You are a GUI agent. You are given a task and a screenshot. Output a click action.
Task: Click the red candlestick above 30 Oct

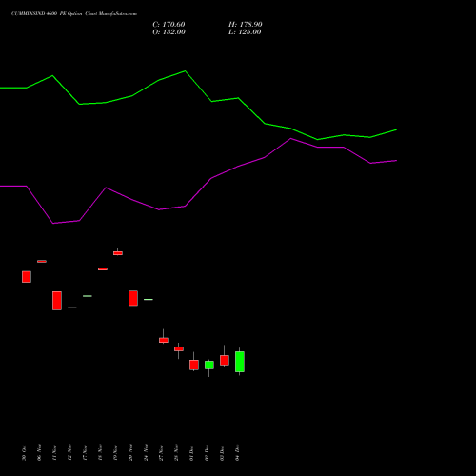27,277
